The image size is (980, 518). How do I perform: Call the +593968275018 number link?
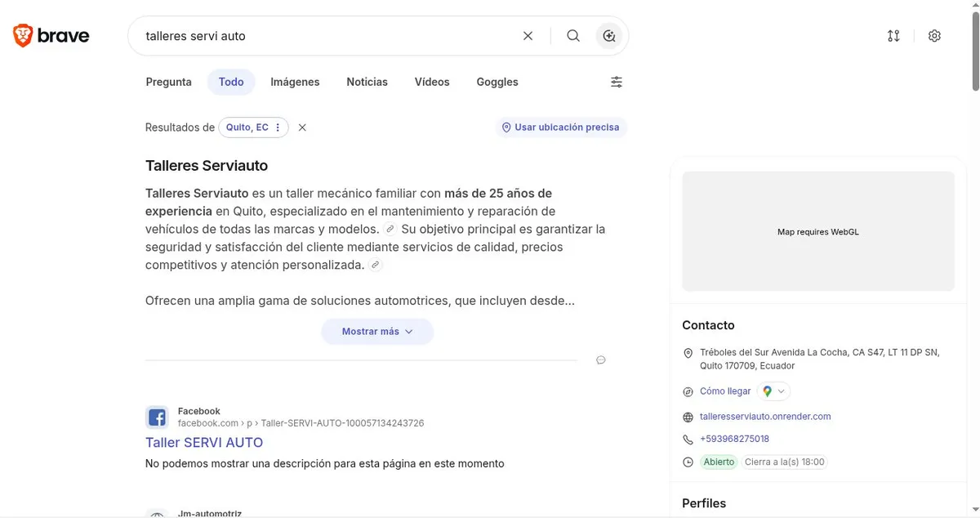tap(734, 439)
